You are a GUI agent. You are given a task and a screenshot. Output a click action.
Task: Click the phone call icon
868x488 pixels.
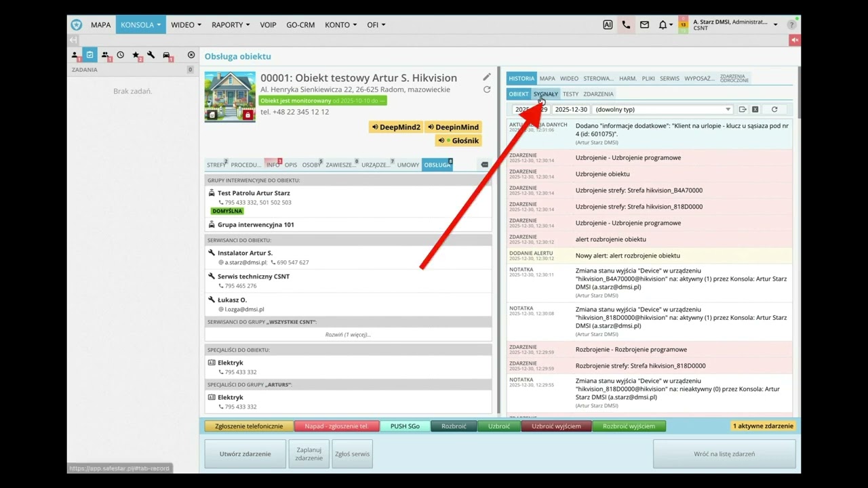pos(626,24)
